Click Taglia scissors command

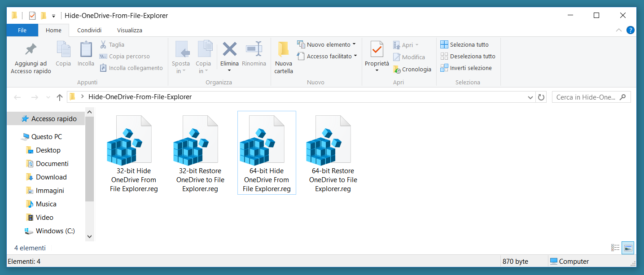[x=112, y=45]
